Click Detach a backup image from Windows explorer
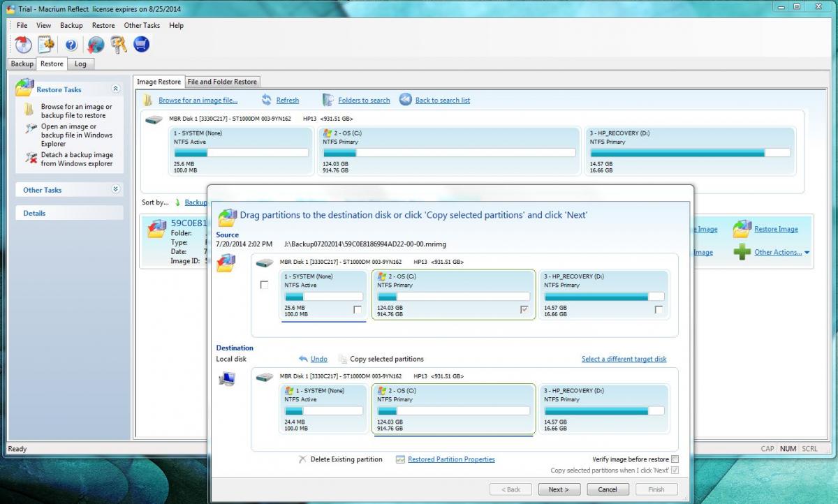This screenshot has height=504, width=838. pyautogui.click(x=77, y=159)
